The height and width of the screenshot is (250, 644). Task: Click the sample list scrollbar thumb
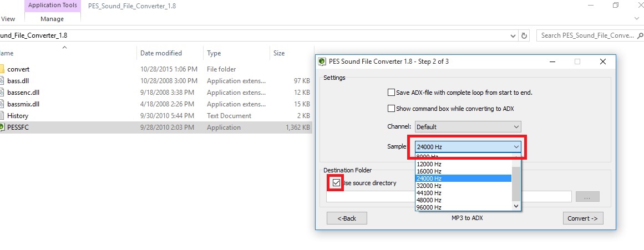point(516,184)
